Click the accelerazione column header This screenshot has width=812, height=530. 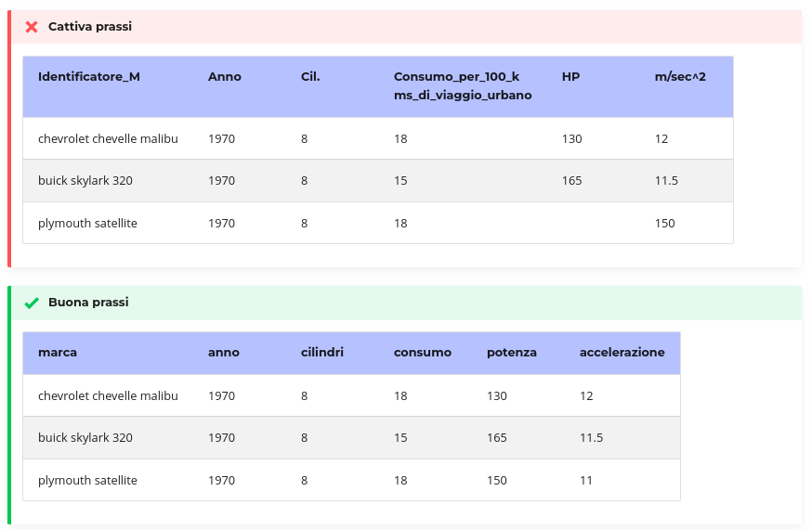622,353
